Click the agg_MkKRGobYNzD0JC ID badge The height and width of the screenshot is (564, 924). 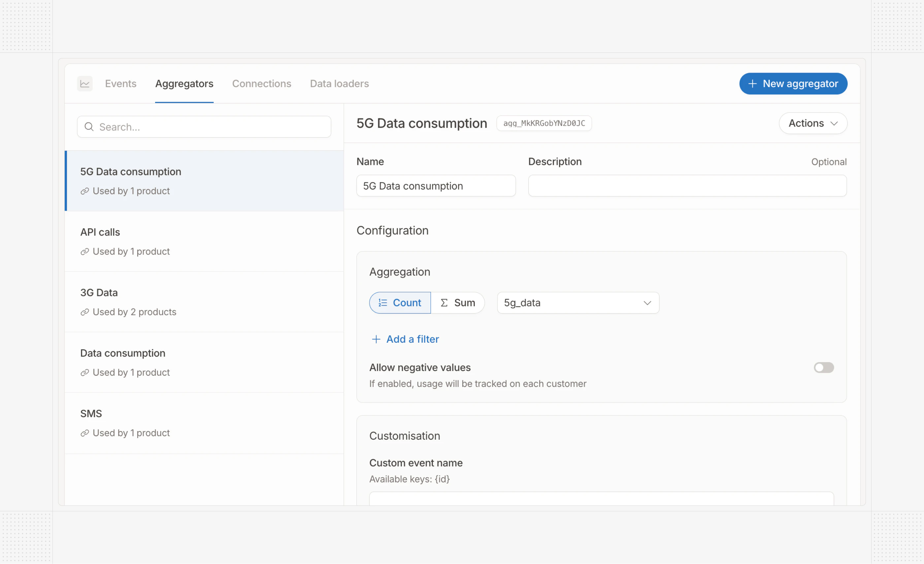click(544, 123)
